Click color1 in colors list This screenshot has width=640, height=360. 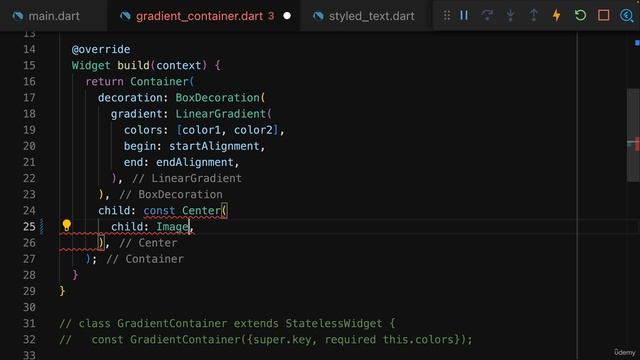point(202,130)
